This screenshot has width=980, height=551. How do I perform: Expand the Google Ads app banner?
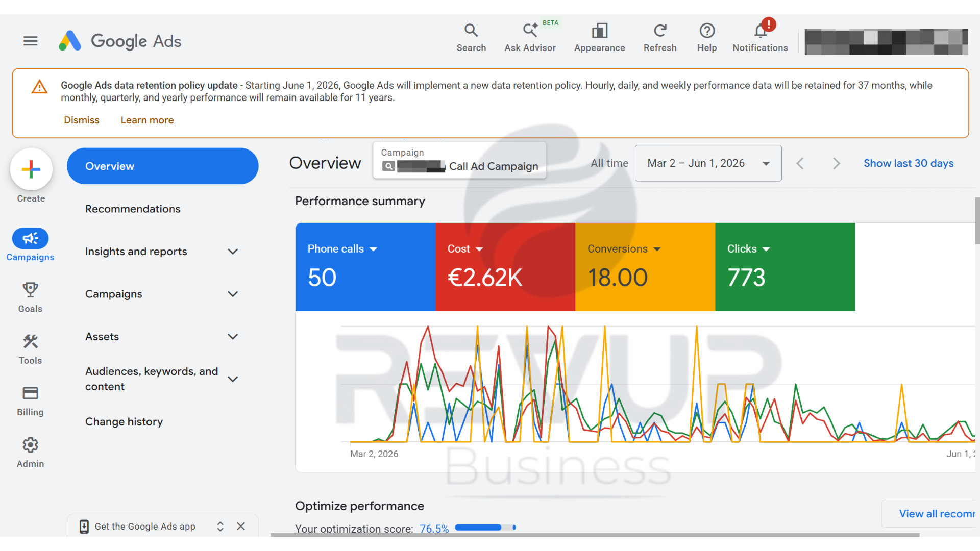coord(220,527)
